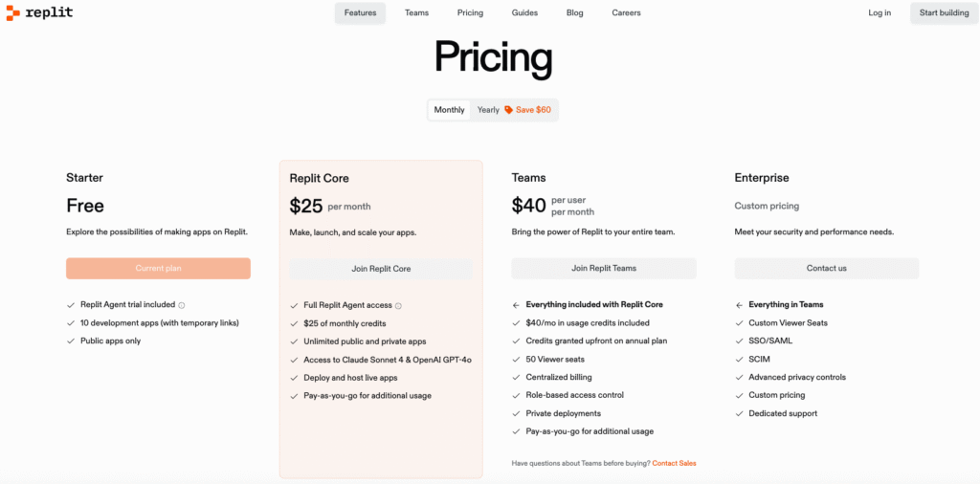This screenshot has width=980, height=484.
Task: Click left arrow icon by Everything included with Replit Core
Action: click(x=516, y=305)
